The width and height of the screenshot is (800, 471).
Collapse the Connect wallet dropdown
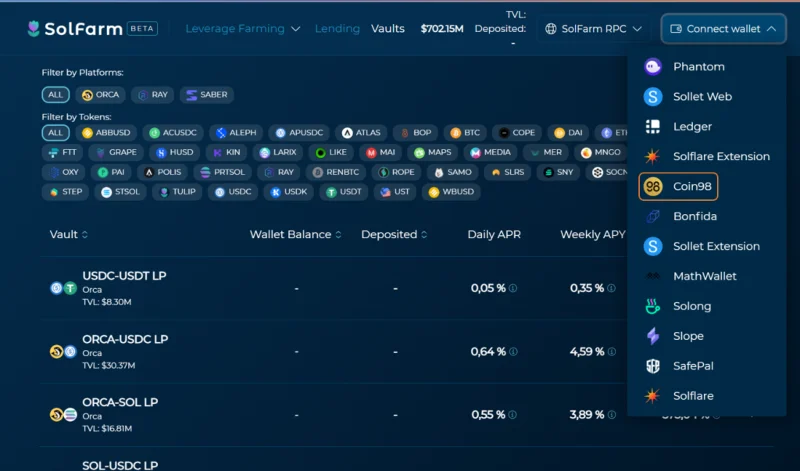click(x=723, y=29)
